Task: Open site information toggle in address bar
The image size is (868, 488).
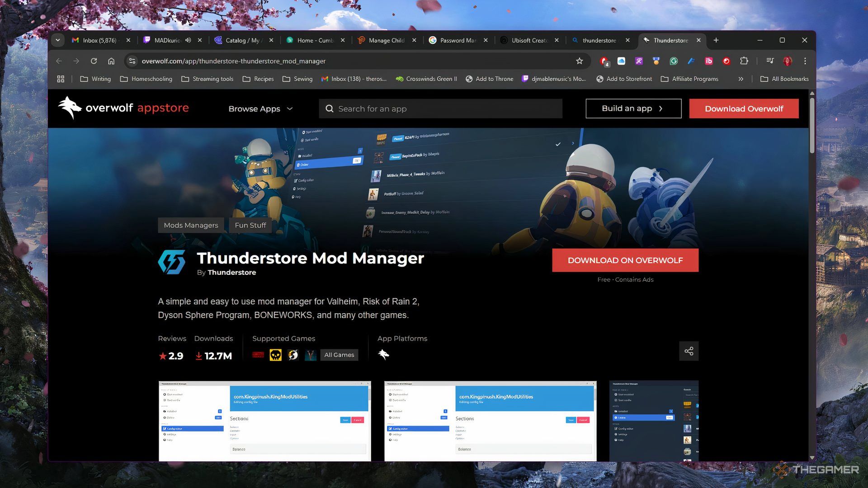Action: (132, 61)
